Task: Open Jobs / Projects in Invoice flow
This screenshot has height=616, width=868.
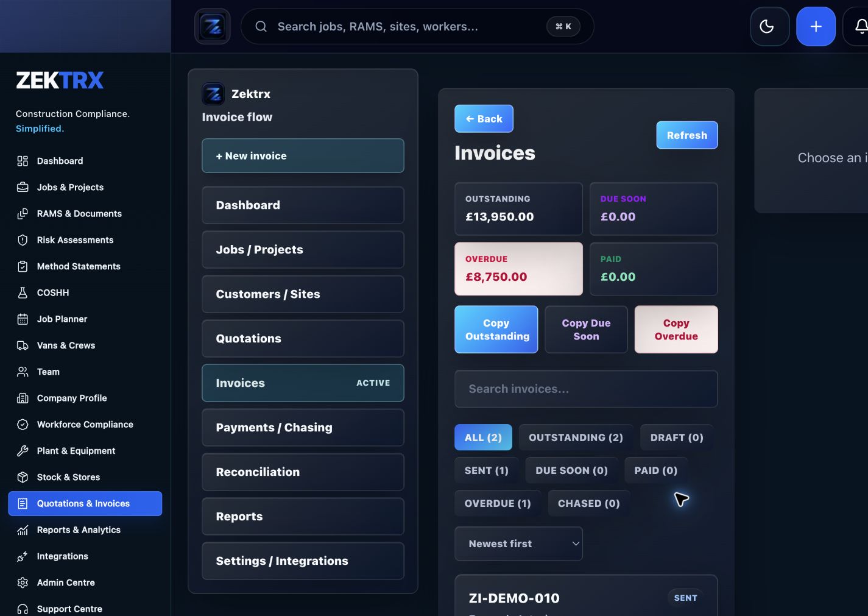Action: tap(303, 250)
